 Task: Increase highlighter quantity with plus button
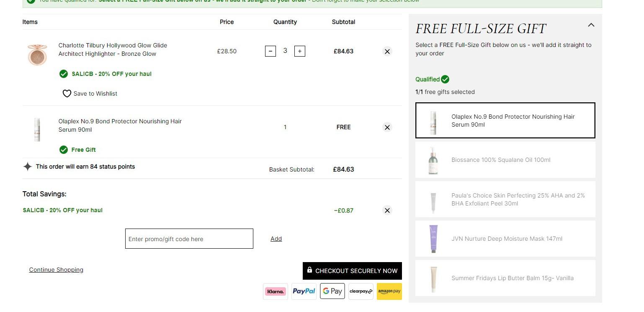point(300,51)
